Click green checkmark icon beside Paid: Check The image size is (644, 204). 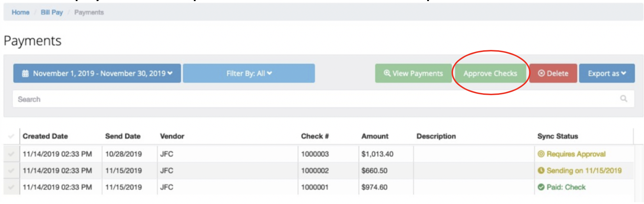click(541, 187)
